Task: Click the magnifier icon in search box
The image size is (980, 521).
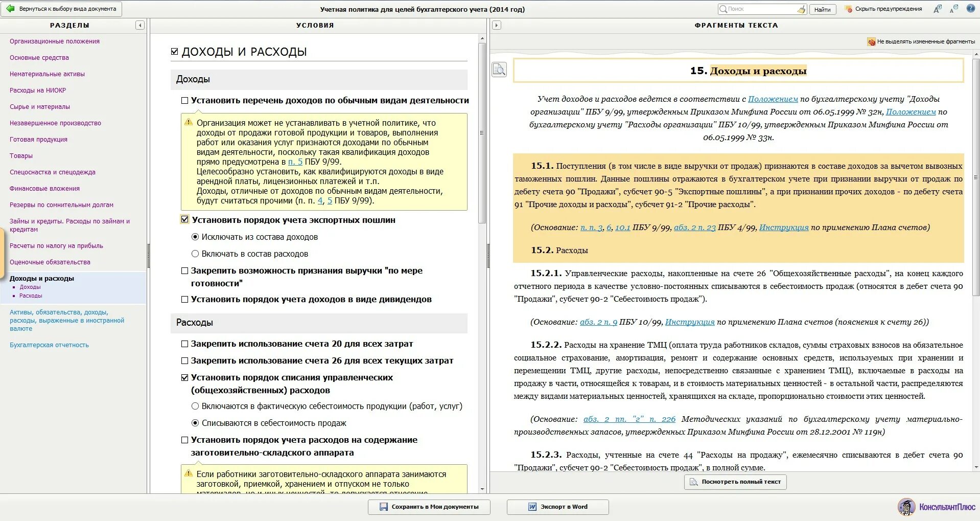Action: 723,9
